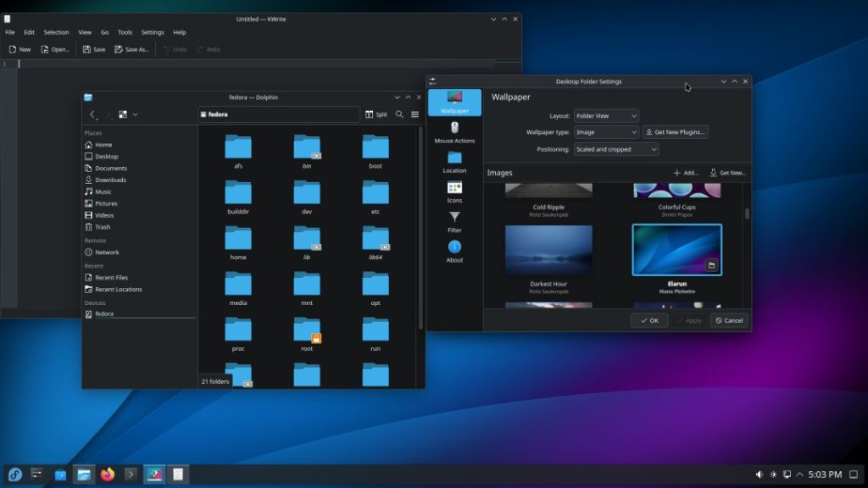Open the Wallpaper type dropdown

pyautogui.click(x=606, y=132)
